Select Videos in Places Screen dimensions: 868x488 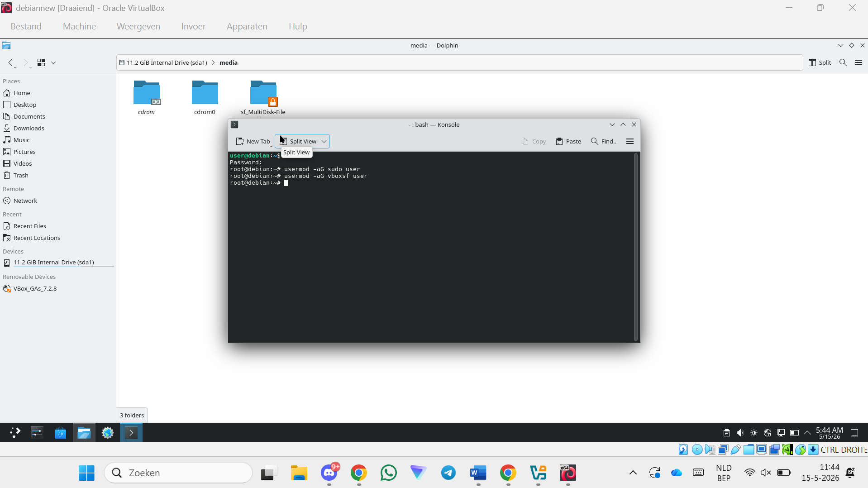(23, 163)
